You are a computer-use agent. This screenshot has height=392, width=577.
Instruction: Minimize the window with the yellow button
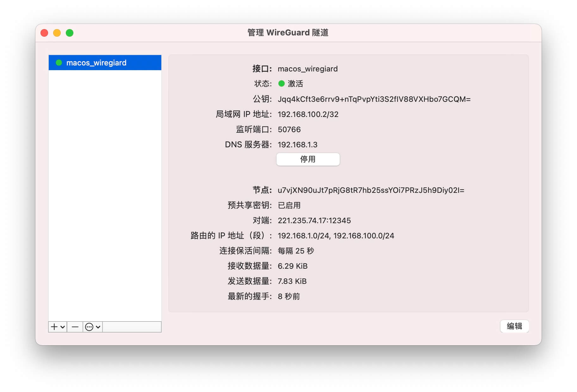57,33
